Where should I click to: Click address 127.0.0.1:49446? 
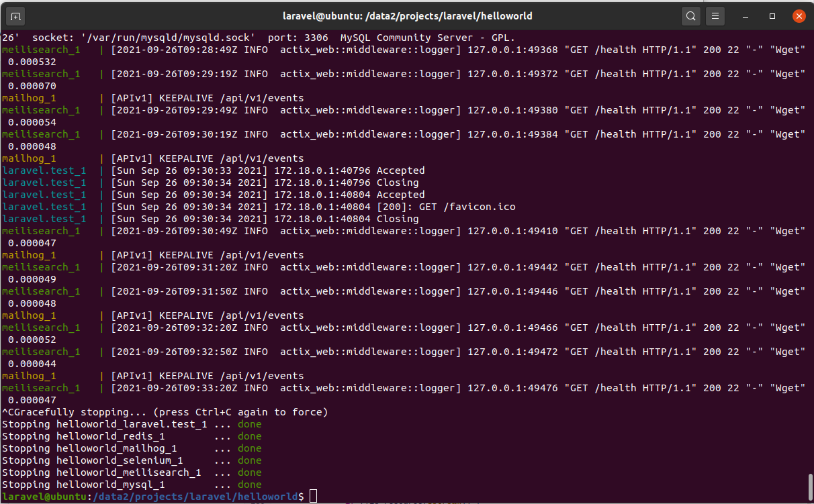[512, 291]
